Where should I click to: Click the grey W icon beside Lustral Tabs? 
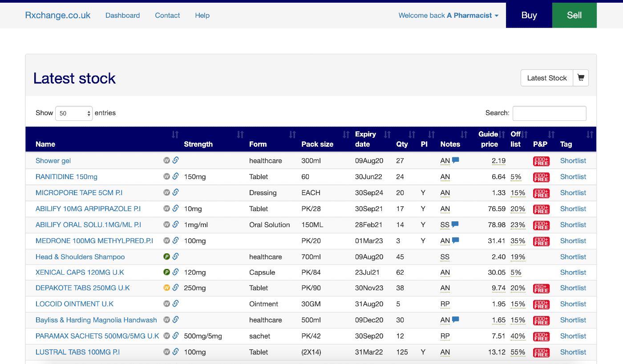166,352
